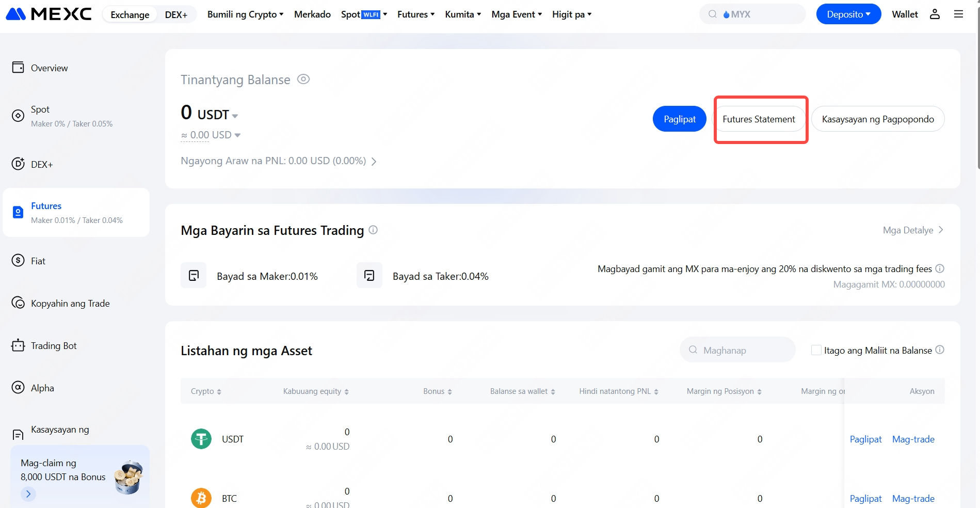Viewport: 980px width, 508px height.
Task: Click the blue Paglipat button
Action: 680,119
